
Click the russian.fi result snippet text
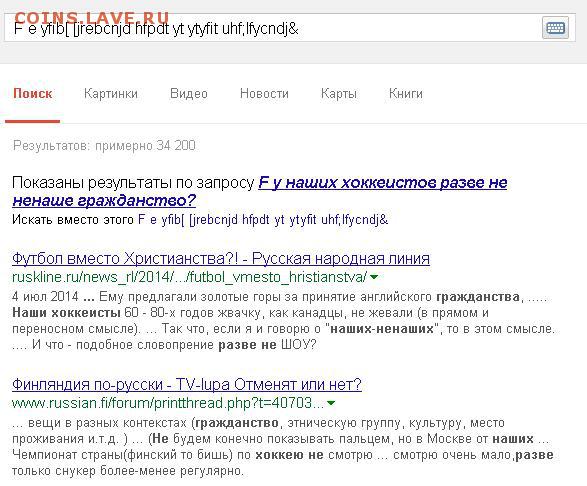point(283,447)
